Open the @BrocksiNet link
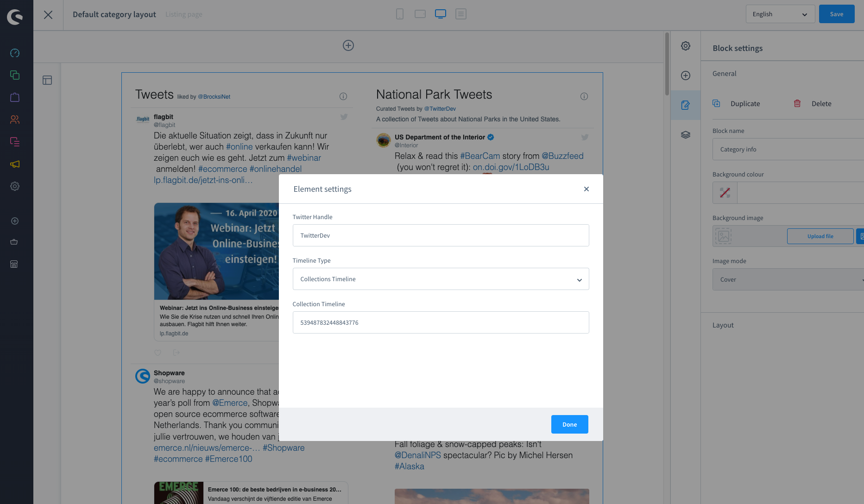Viewport: 864px width, 504px height. pos(214,97)
